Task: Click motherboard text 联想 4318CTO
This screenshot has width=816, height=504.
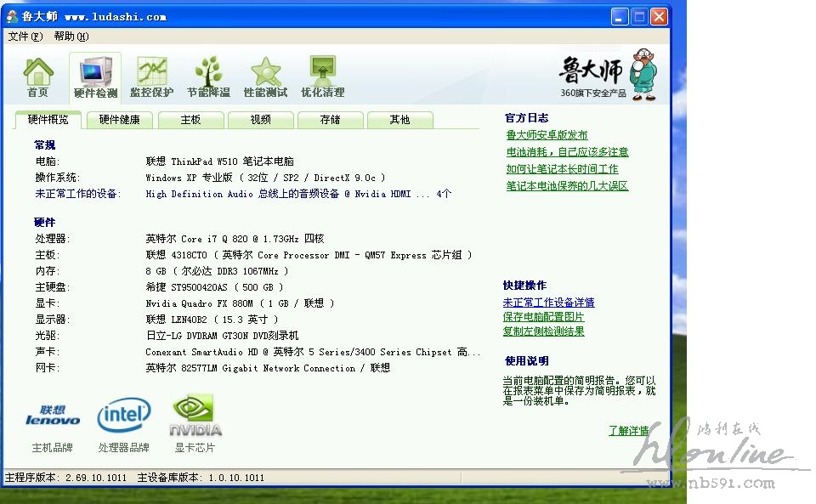Action: pyautogui.click(x=309, y=255)
